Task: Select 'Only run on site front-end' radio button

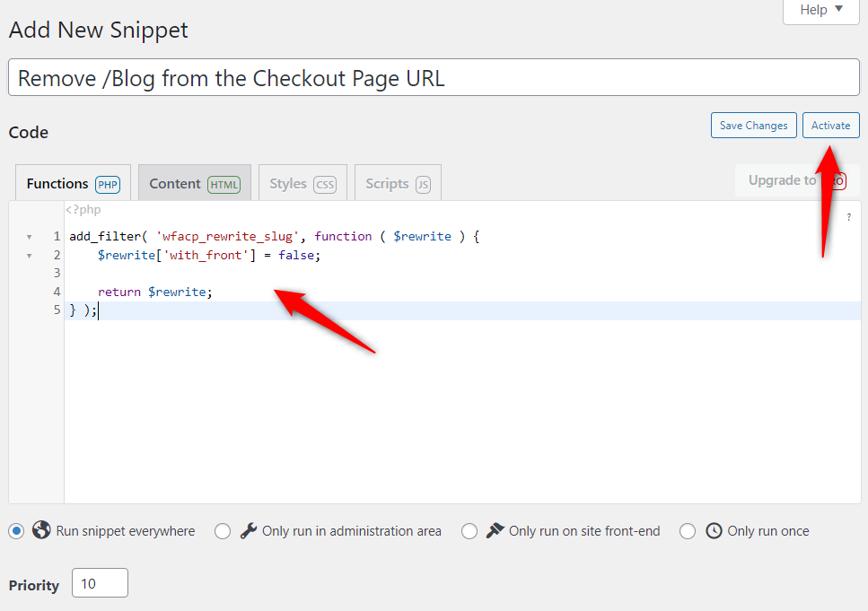Action: point(469,531)
